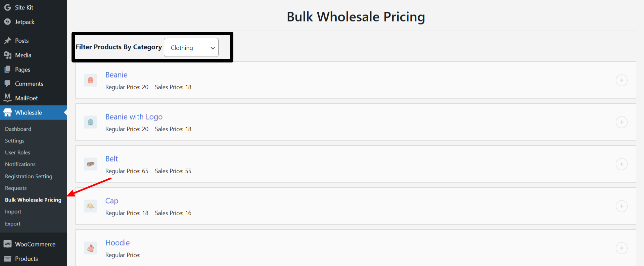
Task: Expand the Belt product row
Action: click(x=622, y=164)
